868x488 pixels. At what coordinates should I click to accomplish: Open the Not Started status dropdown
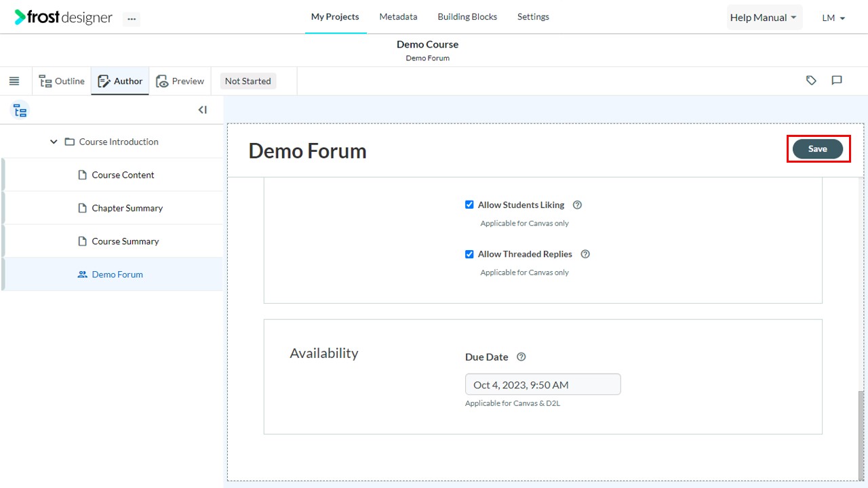[x=248, y=81]
